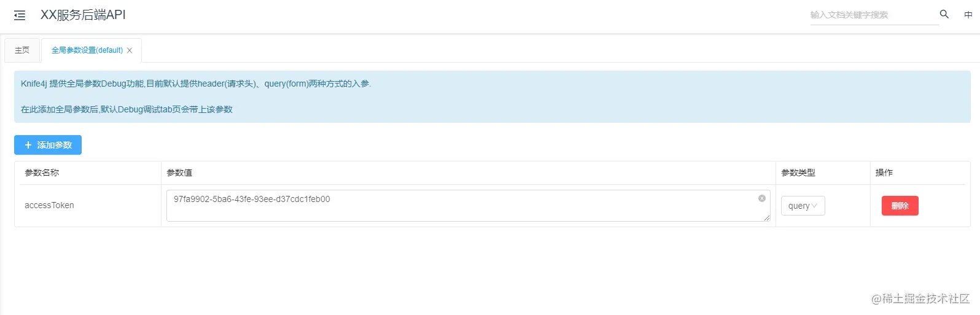Delete the accessToken parameter with 删除
The image size is (980, 315).
click(900, 206)
